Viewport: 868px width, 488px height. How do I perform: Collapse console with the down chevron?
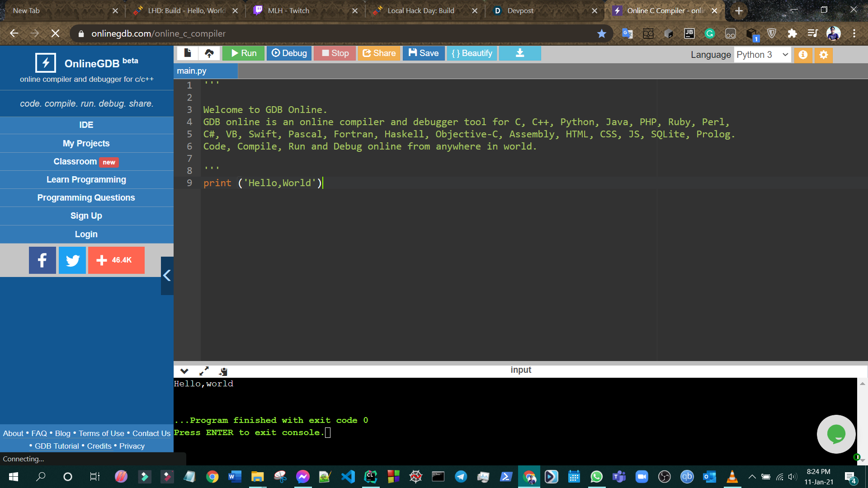pyautogui.click(x=184, y=371)
